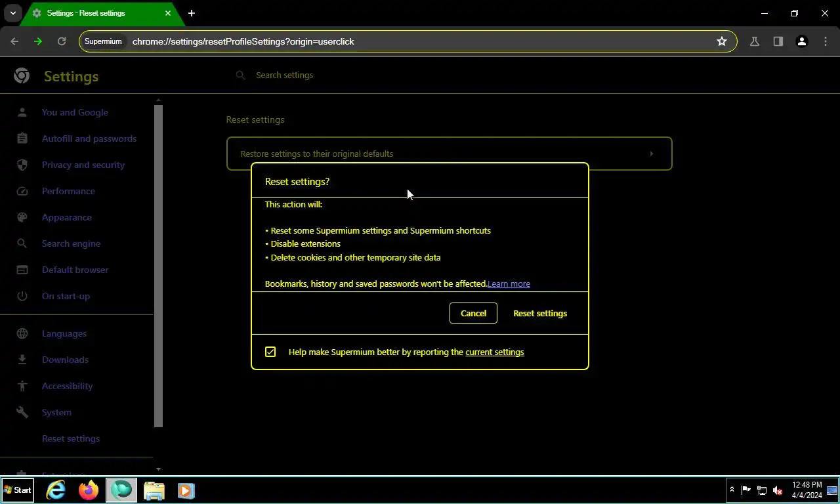Bookmark this page with the star icon
The height and width of the screenshot is (504, 840).
[x=722, y=41]
